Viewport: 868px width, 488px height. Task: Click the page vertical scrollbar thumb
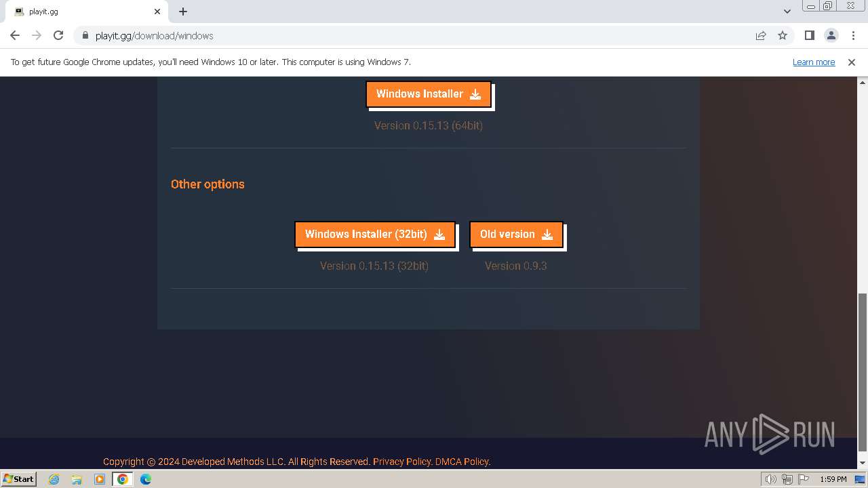click(x=863, y=371)
